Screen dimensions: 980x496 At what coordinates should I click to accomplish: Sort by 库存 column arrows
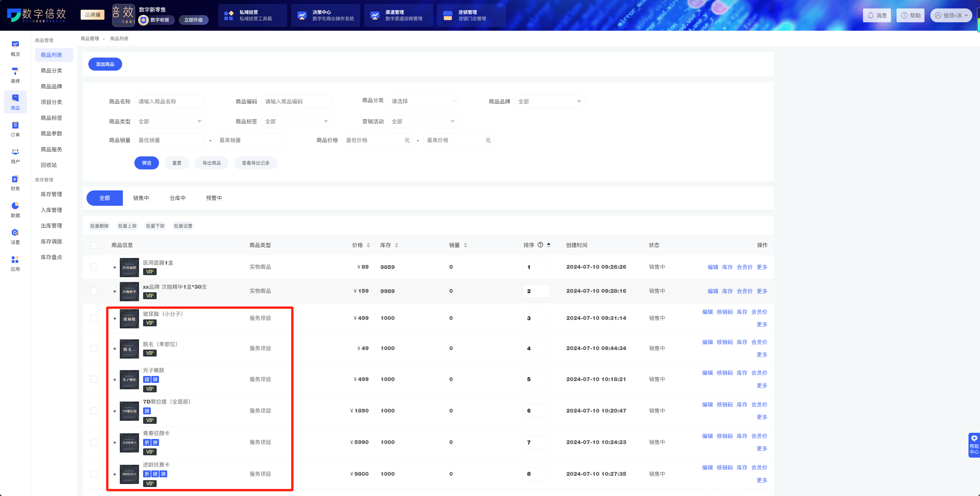396,245
